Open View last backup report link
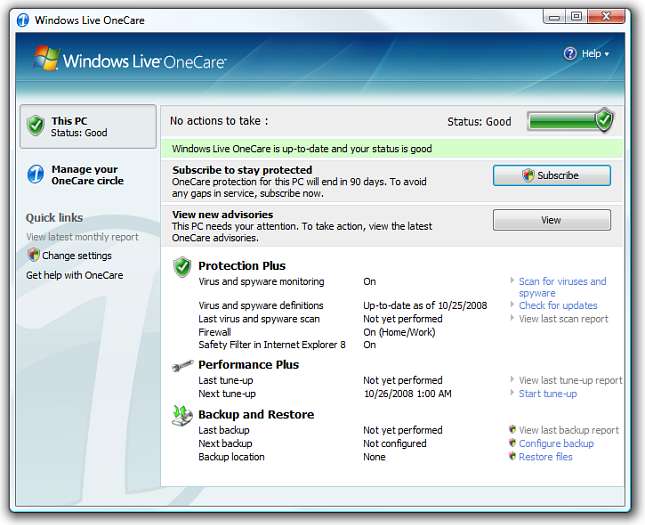This screenshot has height=525, width=645. pyautogui.click(x=568, y=430)
